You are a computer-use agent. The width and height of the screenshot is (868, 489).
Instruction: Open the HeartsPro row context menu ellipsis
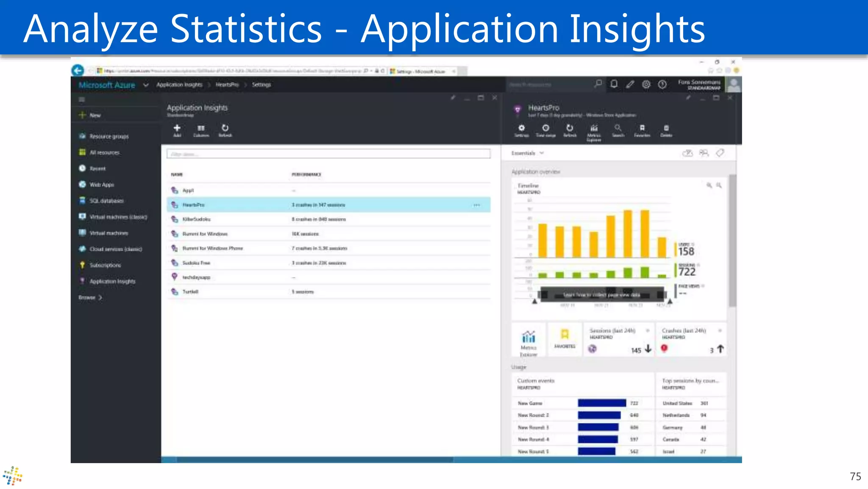(477, 205)
